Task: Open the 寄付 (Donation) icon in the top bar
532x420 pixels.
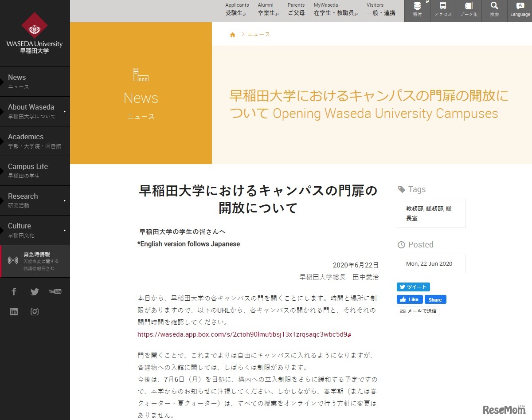Action: coord(417,10)
